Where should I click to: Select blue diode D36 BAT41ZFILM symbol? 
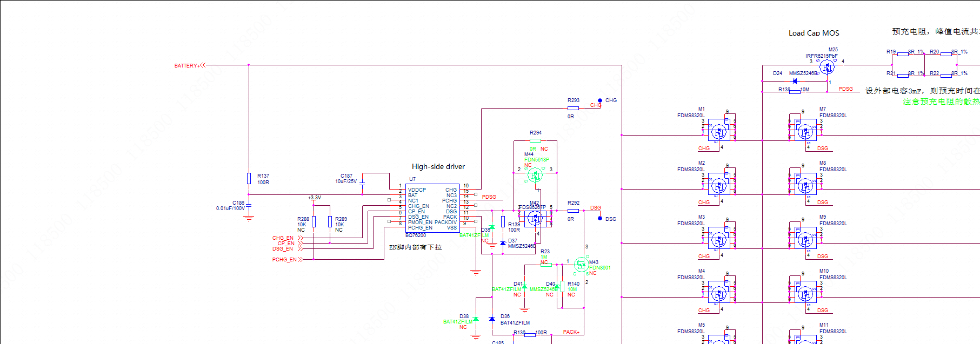492,319
